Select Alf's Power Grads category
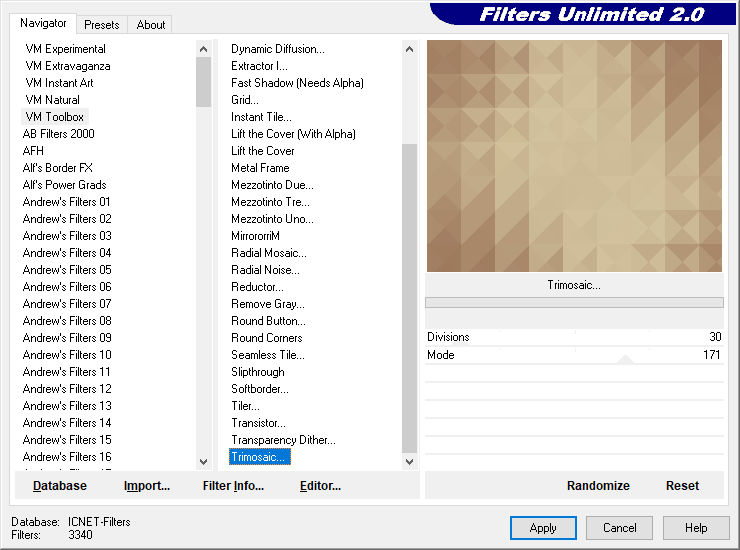This screenshot has width=740, height=550. pyautogui.click(x=64, y=185)
